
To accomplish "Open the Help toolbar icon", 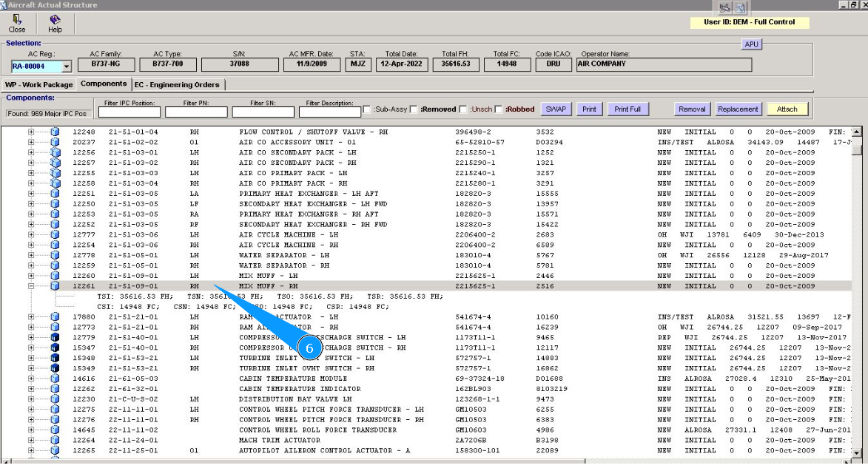I will pyautogui.click(x=55, y=24).
